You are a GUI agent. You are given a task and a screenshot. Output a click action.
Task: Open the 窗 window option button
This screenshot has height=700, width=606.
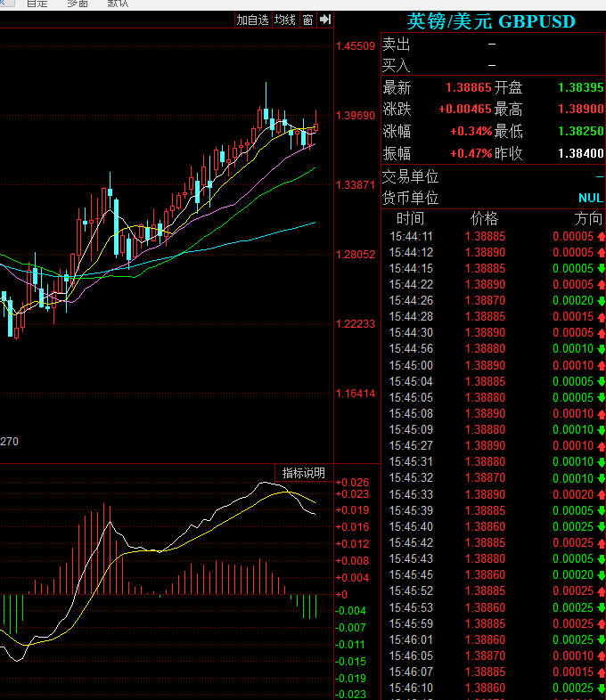point(307,20)
